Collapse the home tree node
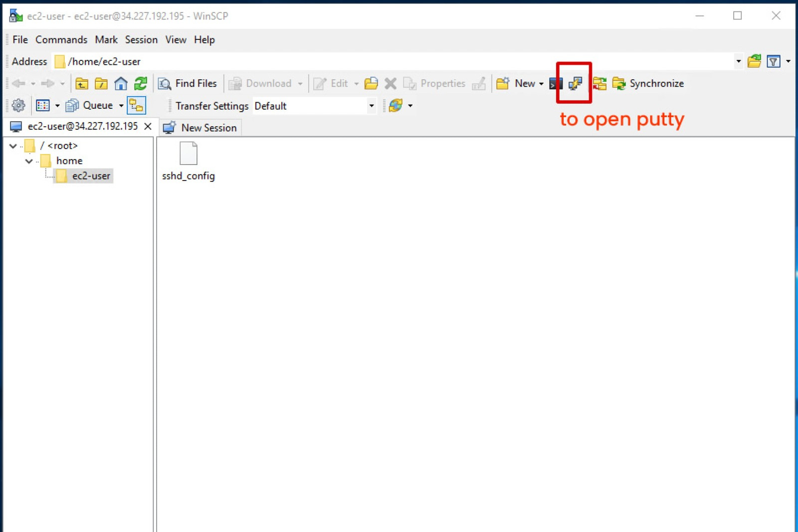This screenshot has width=798, height=532. [29, 161]
